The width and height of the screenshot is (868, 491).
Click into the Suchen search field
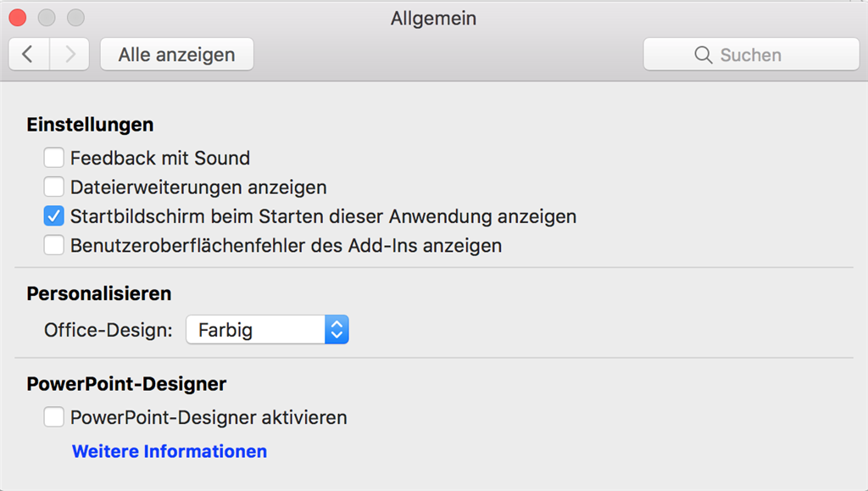[763, 55]
